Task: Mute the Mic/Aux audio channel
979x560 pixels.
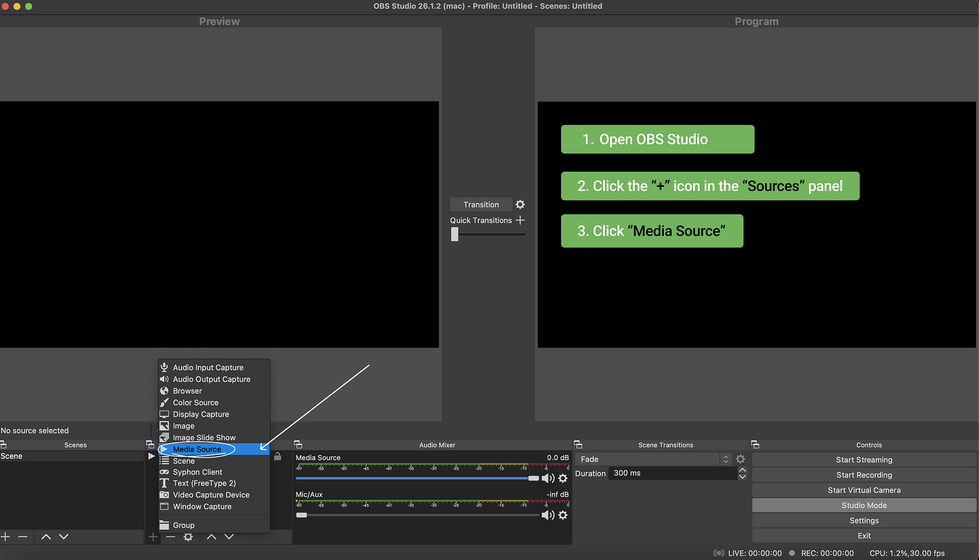Action: [548, 515]
